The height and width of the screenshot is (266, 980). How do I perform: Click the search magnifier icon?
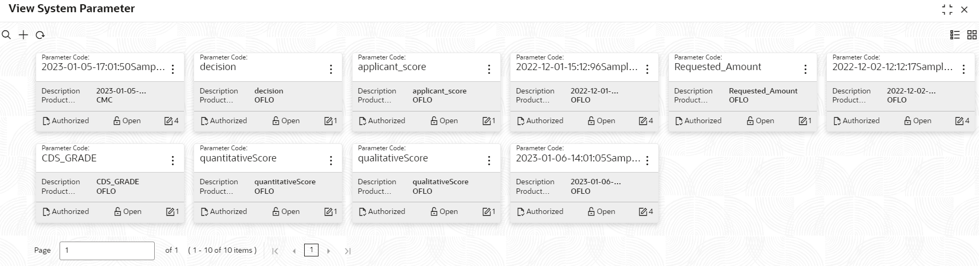tap(6, 35)
